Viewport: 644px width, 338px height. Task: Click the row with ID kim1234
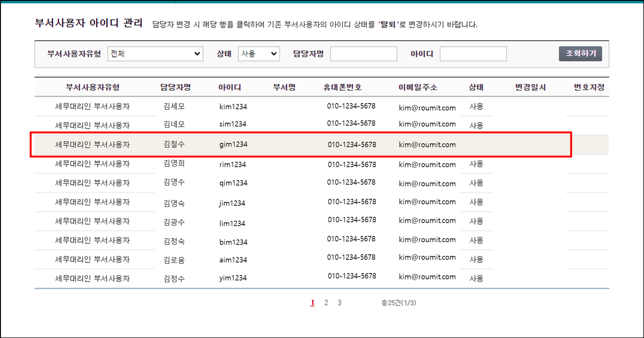tap(233, 107)
